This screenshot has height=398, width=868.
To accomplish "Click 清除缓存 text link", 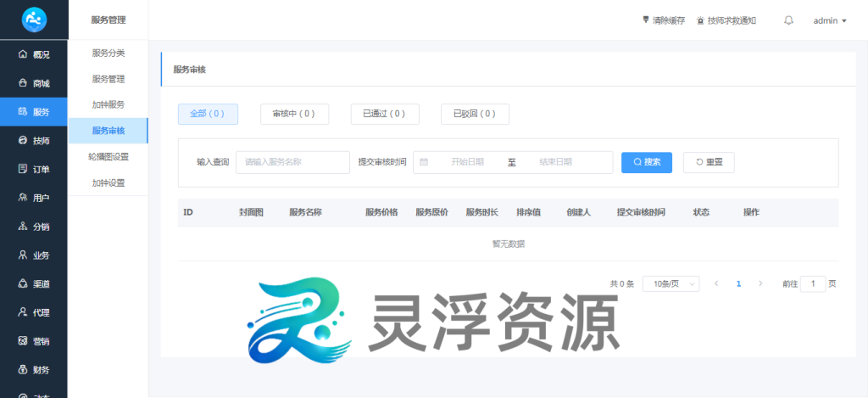I will click(x=669, y=20).
